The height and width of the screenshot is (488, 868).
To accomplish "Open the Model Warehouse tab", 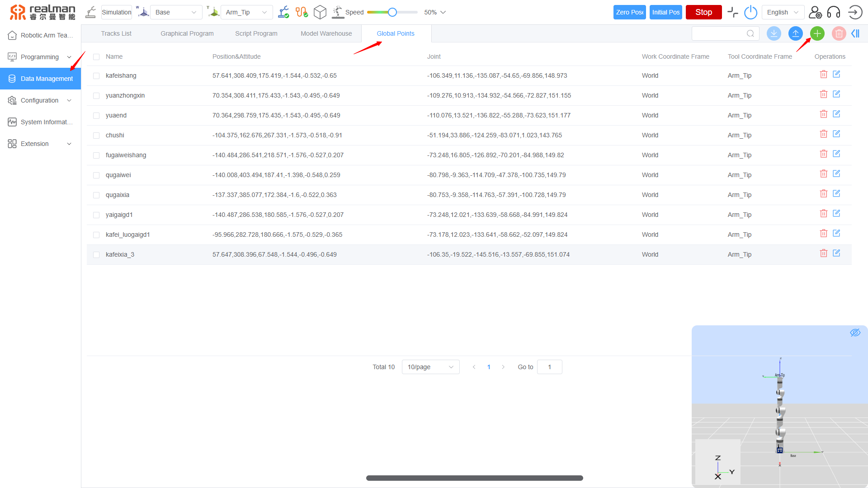I will point(326,33).
